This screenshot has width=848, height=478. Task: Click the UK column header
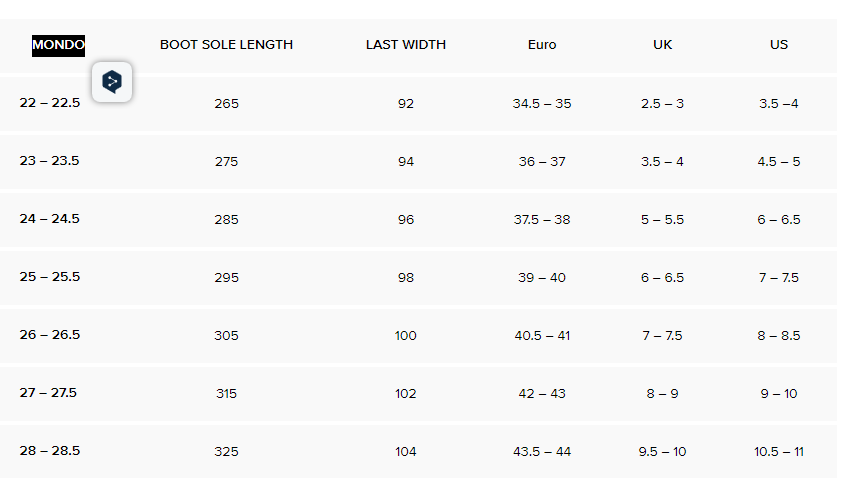pos(662,45)
